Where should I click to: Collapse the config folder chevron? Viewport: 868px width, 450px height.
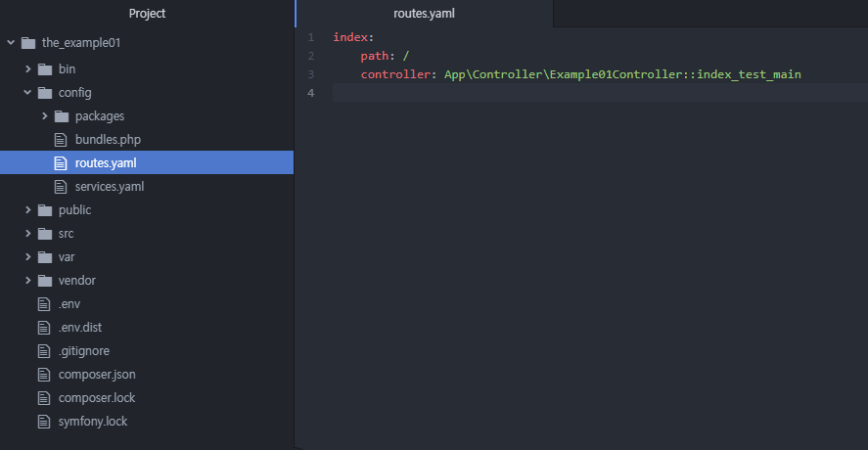[27, 93]
